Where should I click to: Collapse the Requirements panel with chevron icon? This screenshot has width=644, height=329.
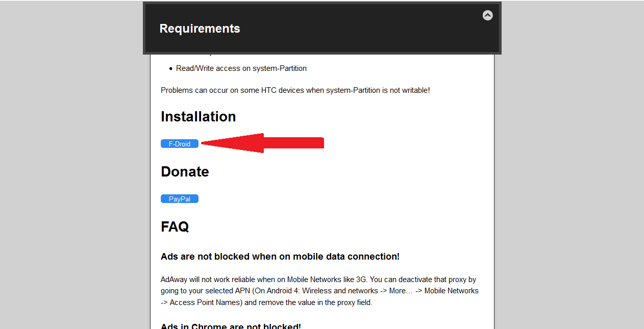tap(487, 15)
